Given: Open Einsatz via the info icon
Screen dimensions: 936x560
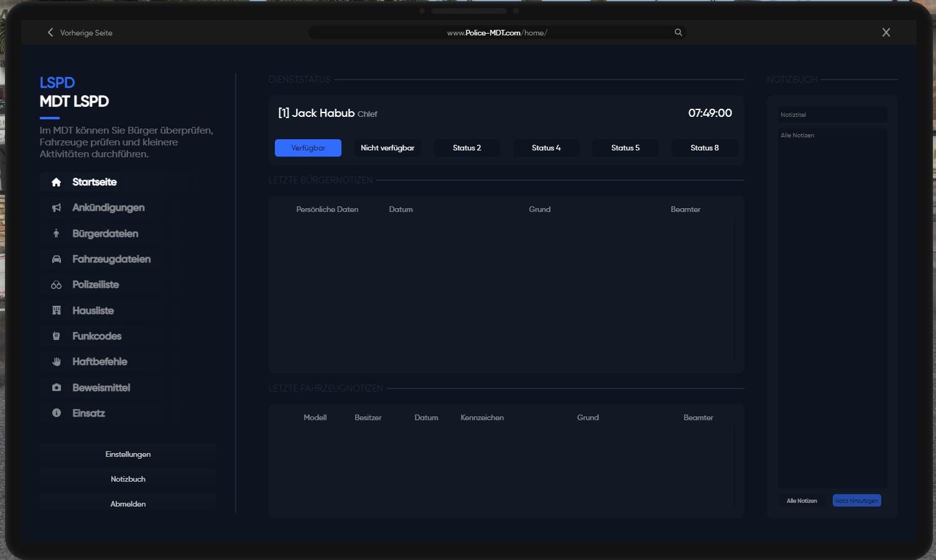Looking at the screenshot, I should pyautogui.click(x=56, y=413).
